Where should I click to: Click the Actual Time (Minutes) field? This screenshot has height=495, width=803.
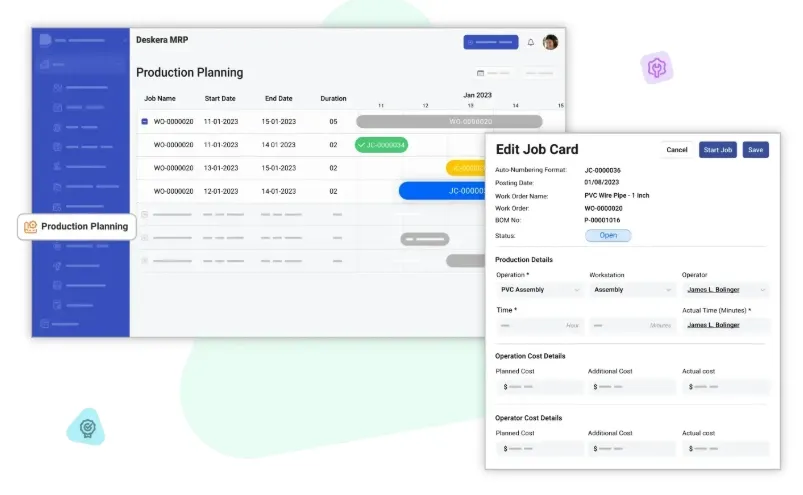click(726, 326)
